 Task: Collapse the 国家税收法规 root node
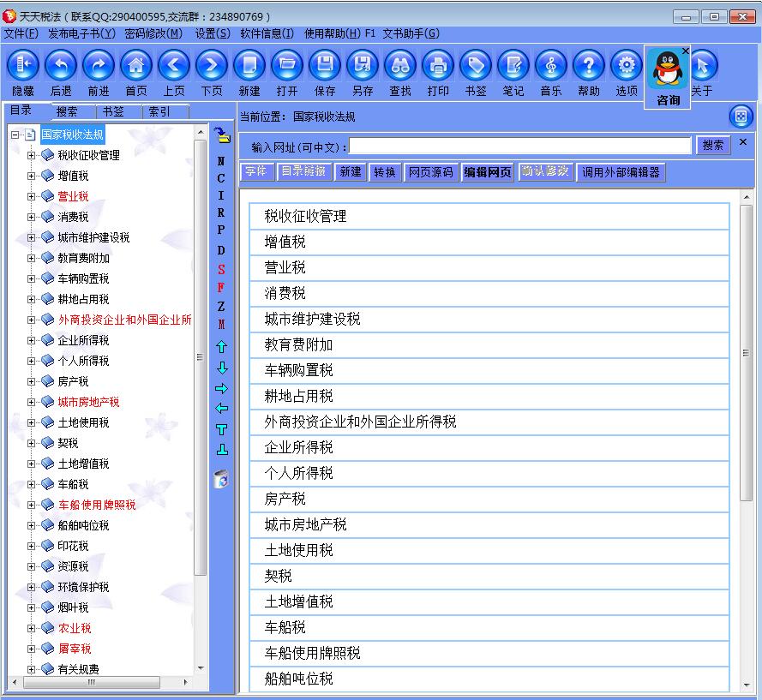(x=15, y=135)
